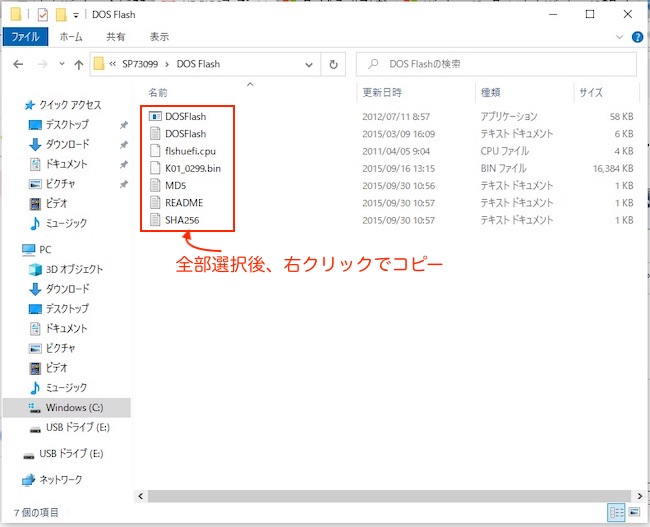Open top-level USB ドライブ (E:) entry

pyautogui.click(x=71, y=454)
